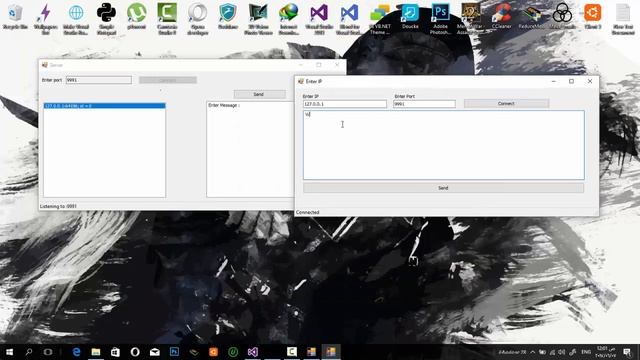Open the Action Center notification icon
Image resolution: width=640 pixels, height=360 pixels.
click(x=627, y=352)
